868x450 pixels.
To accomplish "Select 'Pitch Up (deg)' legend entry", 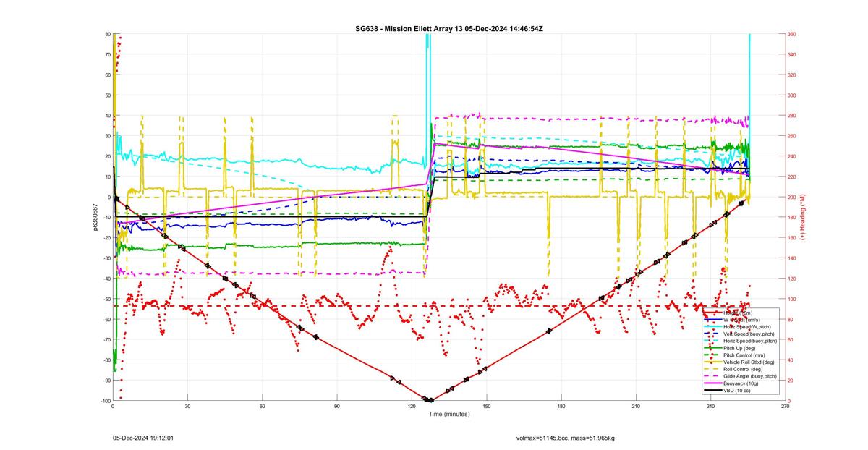I will click(739, 348).
